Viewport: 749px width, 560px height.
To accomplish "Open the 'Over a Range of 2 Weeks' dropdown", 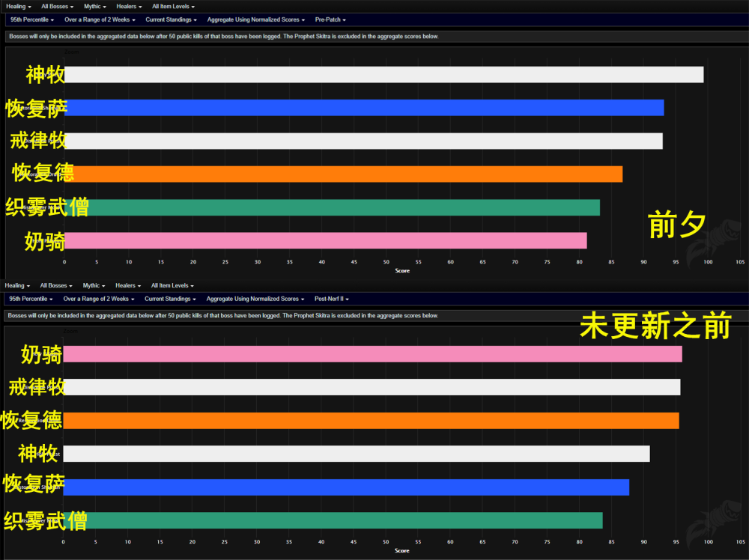I will (x=100, y=19).
